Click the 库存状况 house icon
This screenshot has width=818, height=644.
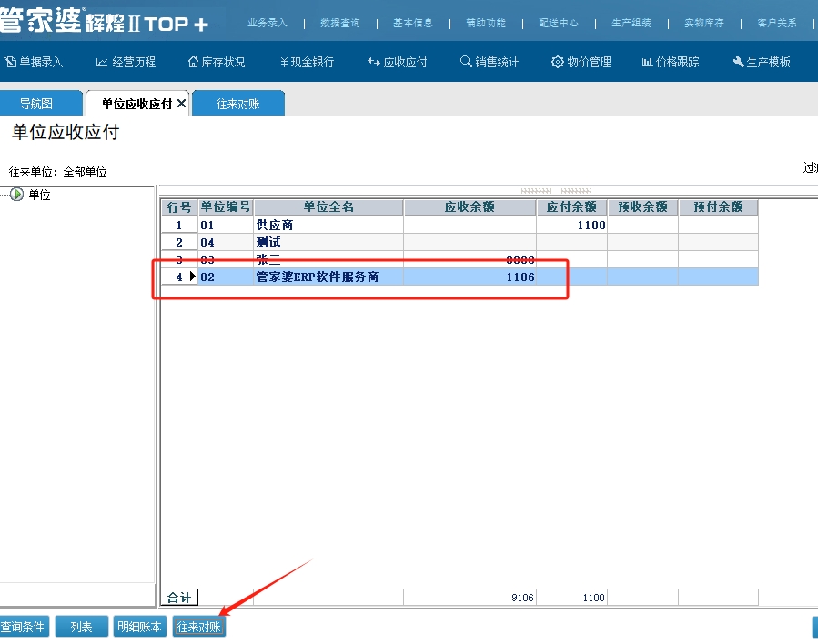point(193,62)
